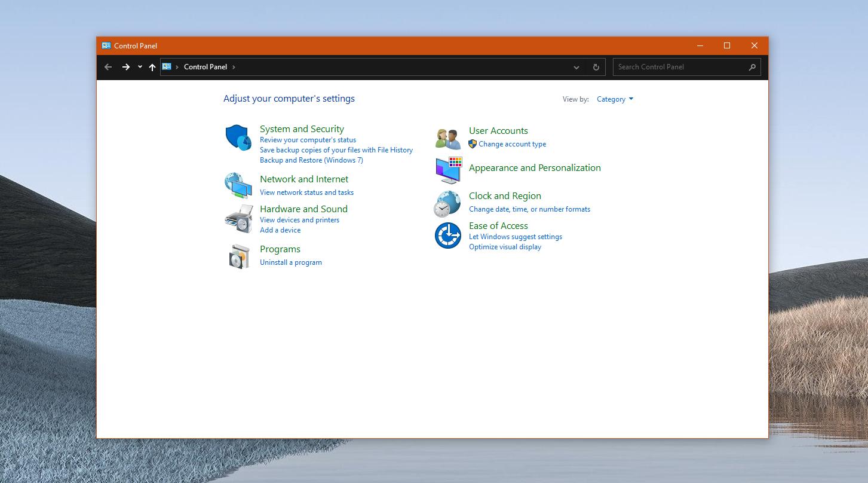Click the address bar empty area to edit path

[x=403, y=67]
